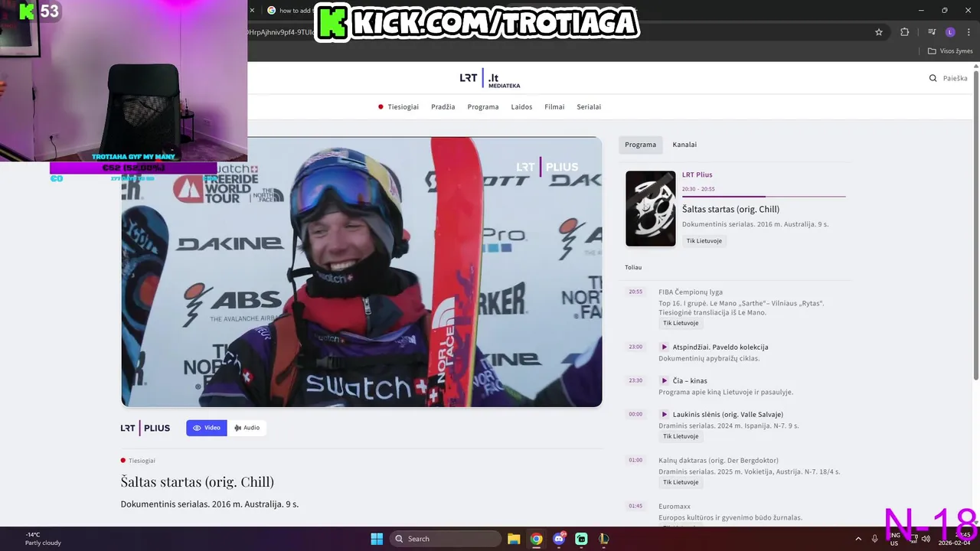980x551 pixels.
Task: Select Audio stream mode toggle
Action: pyautogui.click(x=247, y=428)
